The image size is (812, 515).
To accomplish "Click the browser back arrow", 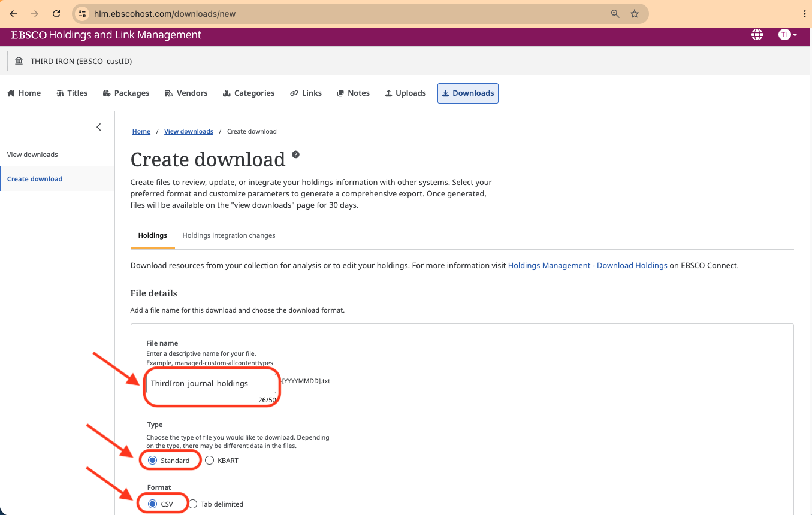I will (13, 14).
